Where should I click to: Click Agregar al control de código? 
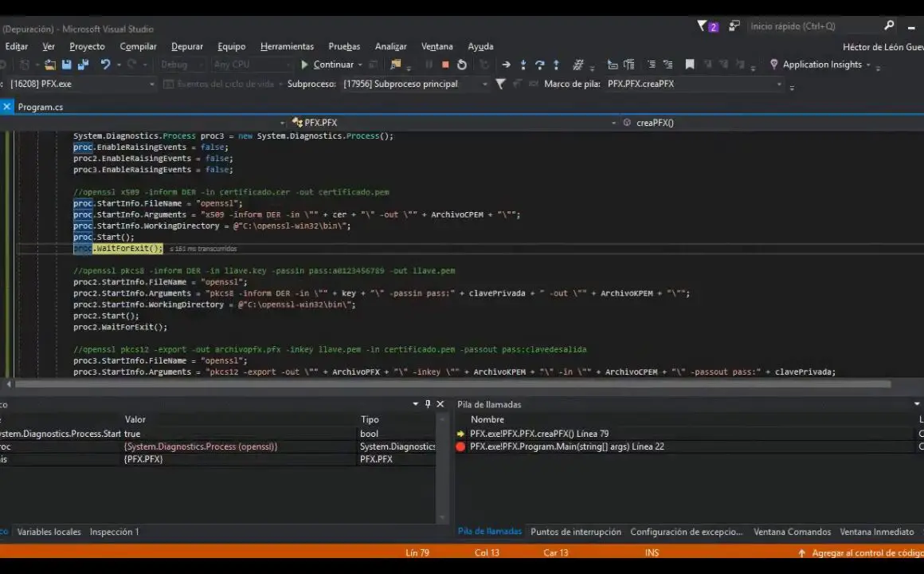865,552
